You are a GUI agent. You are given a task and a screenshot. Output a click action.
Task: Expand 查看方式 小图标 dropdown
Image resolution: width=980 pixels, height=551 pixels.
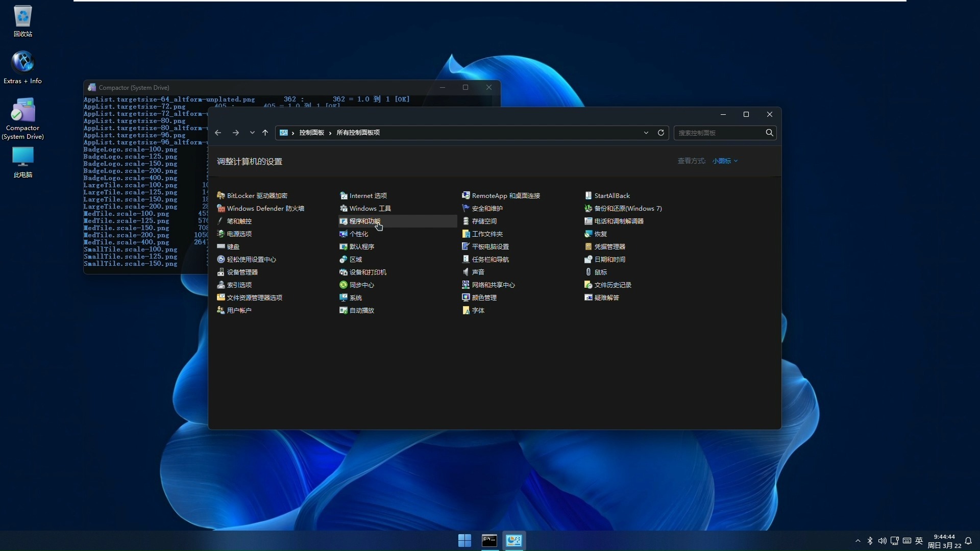click(725, 161)
